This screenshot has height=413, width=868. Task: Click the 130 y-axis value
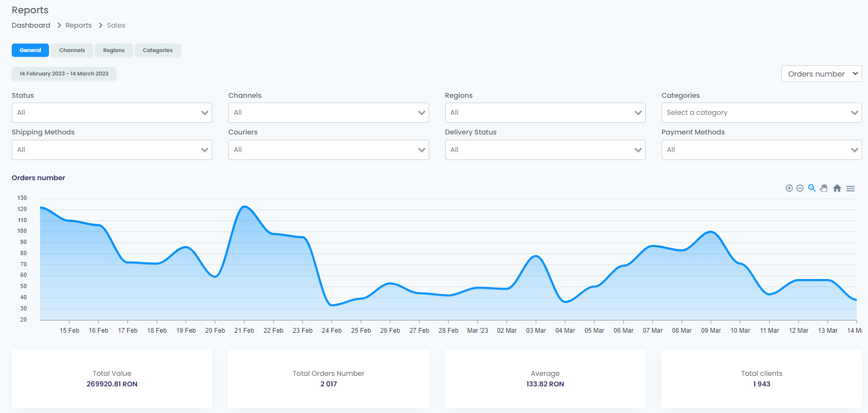[22, 198]
